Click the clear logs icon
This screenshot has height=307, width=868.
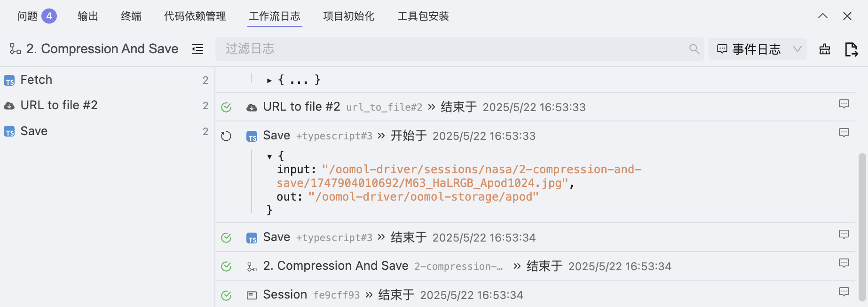tap(825, 49)
